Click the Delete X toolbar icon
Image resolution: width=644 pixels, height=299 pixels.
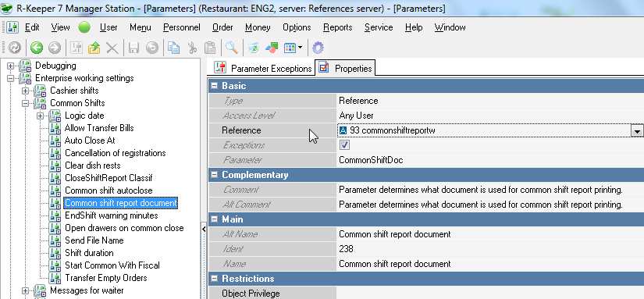[x=112, y=48]
